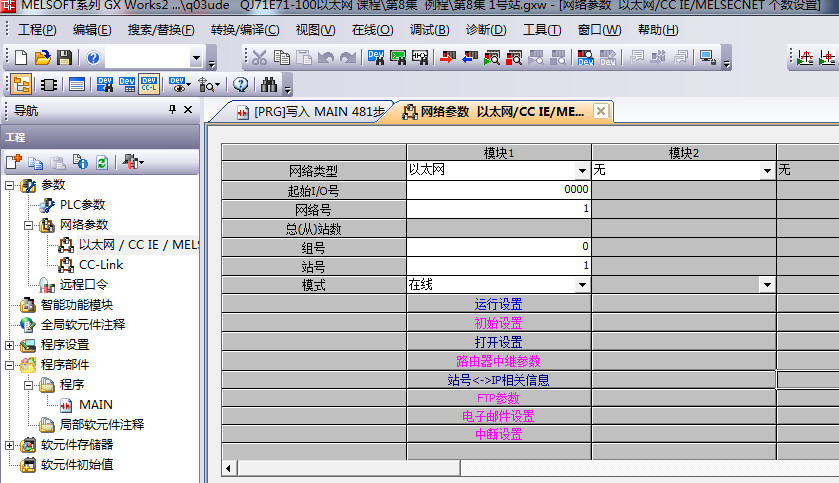Collapse the 网络参数 tree node
The height and width of the screenshot is (483, 839).
pos(29,225)
